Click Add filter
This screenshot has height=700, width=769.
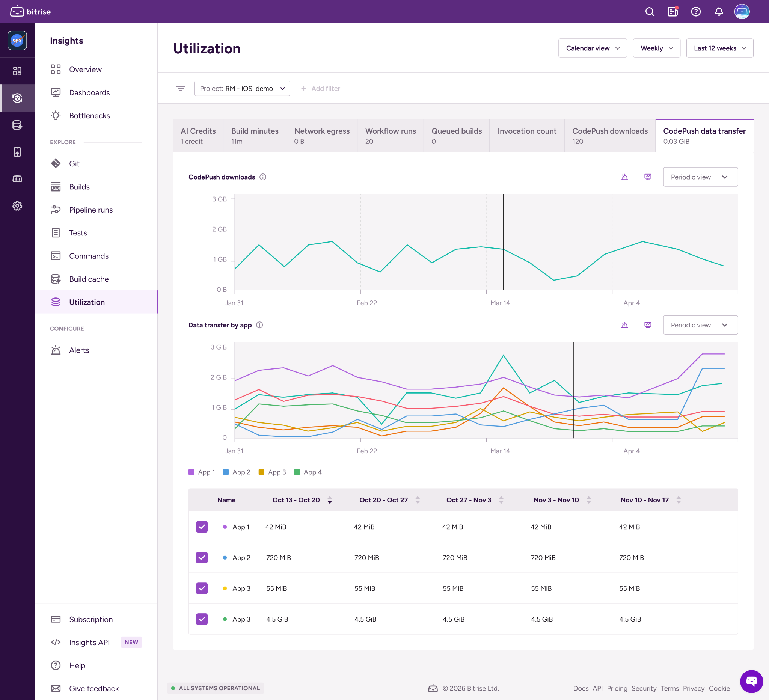point(320,89)
